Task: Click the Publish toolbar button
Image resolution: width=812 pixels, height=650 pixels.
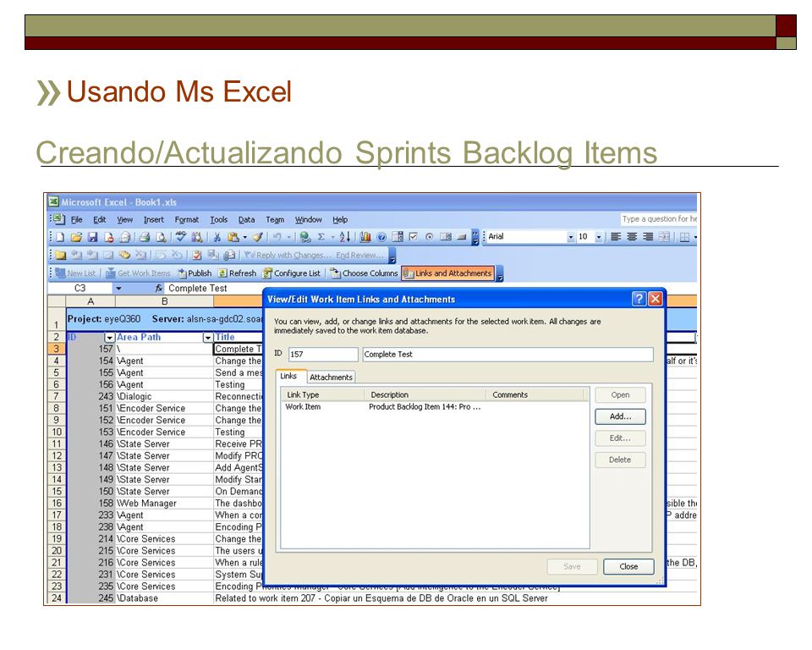Action: click(195, 273)
